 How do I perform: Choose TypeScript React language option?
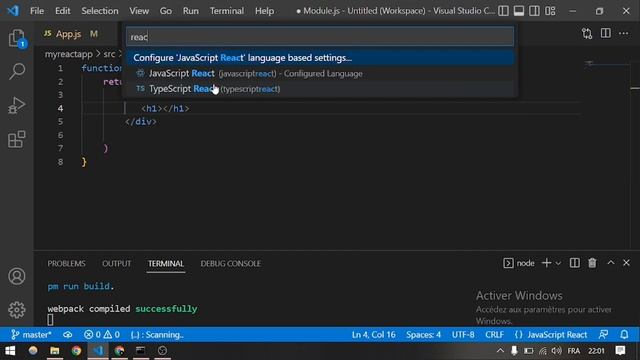[320, 89]
